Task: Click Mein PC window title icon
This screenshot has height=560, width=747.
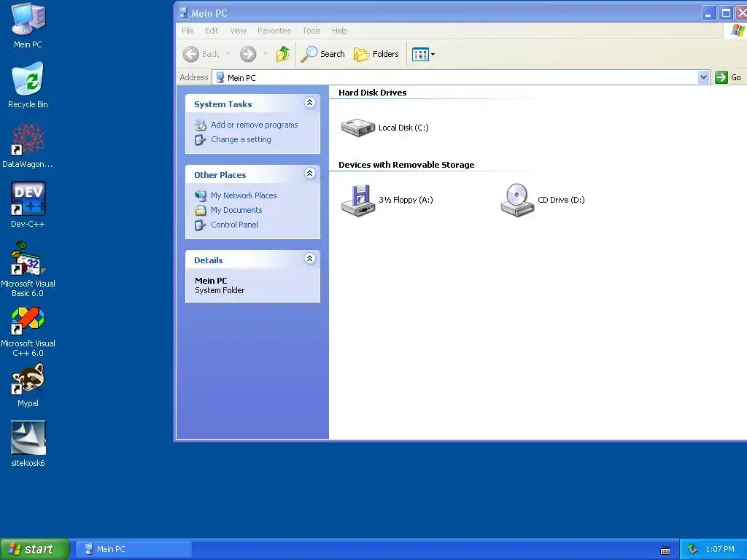Action: [x=183, y=13]
